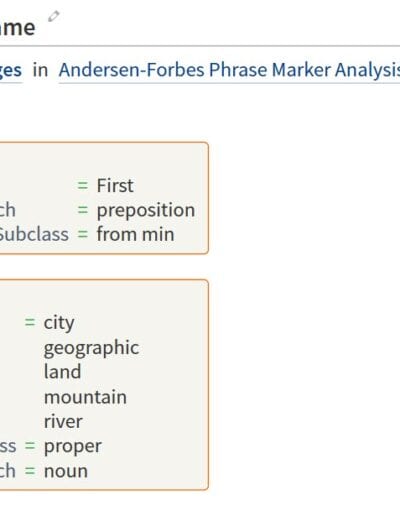Click equals operator beside 'from min'
Viewport: 400px width, 516px height.
83,234
